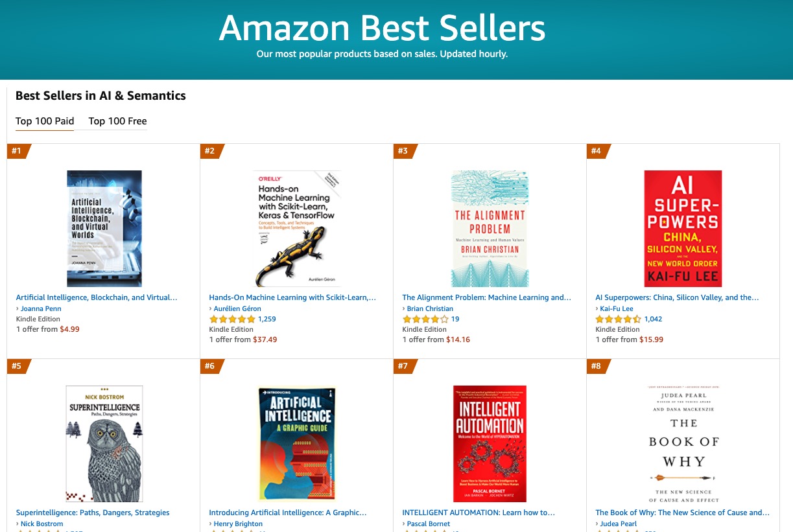Screen dimensions: 793x532
Task: Visit author Aurélien Géron's page
Action: coord(237,308)
